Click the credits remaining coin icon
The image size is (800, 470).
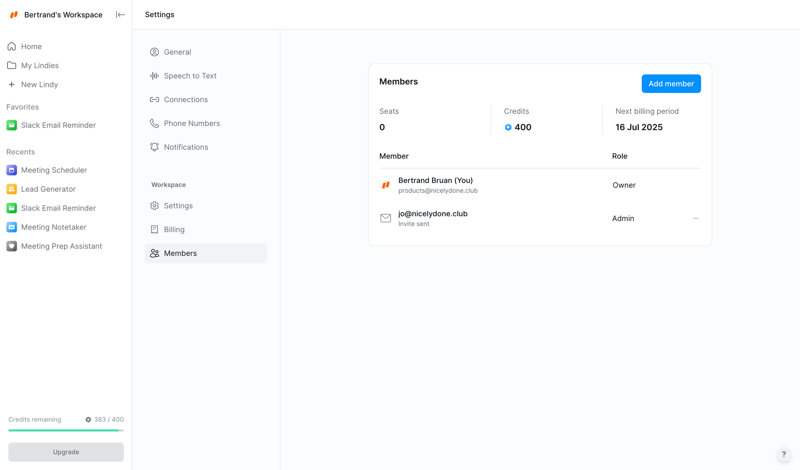coord(88,419)
